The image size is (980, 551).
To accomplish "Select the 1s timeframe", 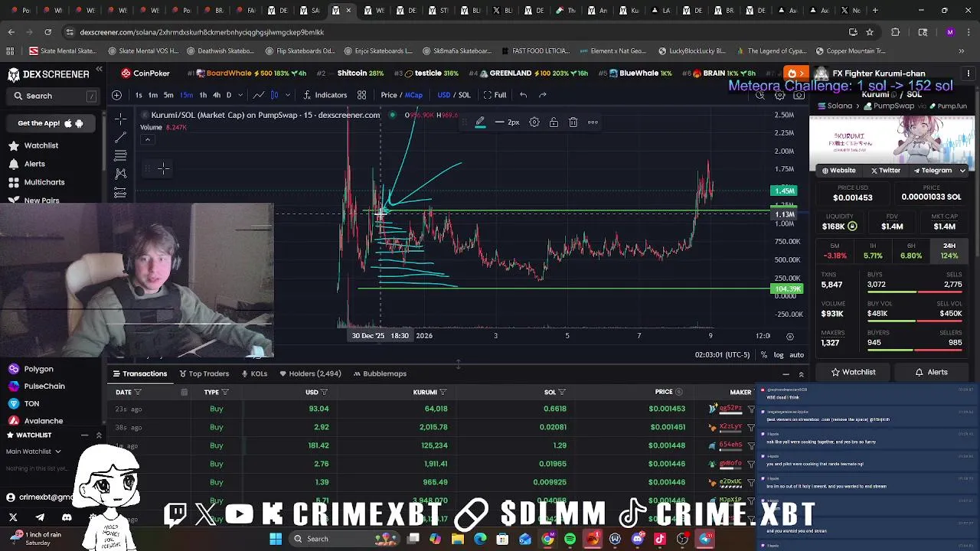I will click(x=138, y=95).
